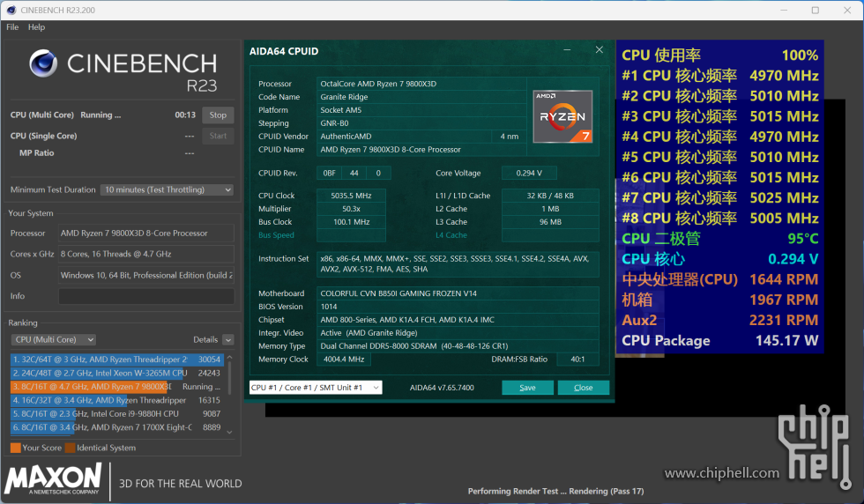Click the Ryzen 7 processor logo

coord(562,117)
